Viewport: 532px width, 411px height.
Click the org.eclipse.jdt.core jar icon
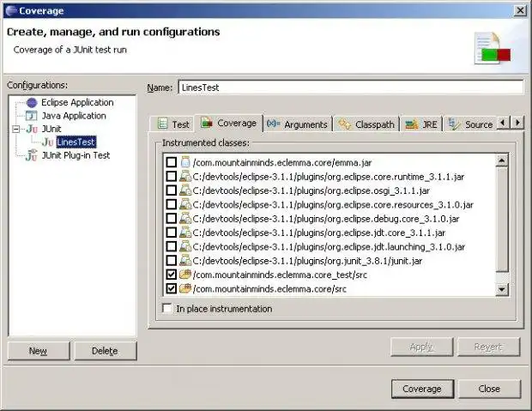(185, 233)
